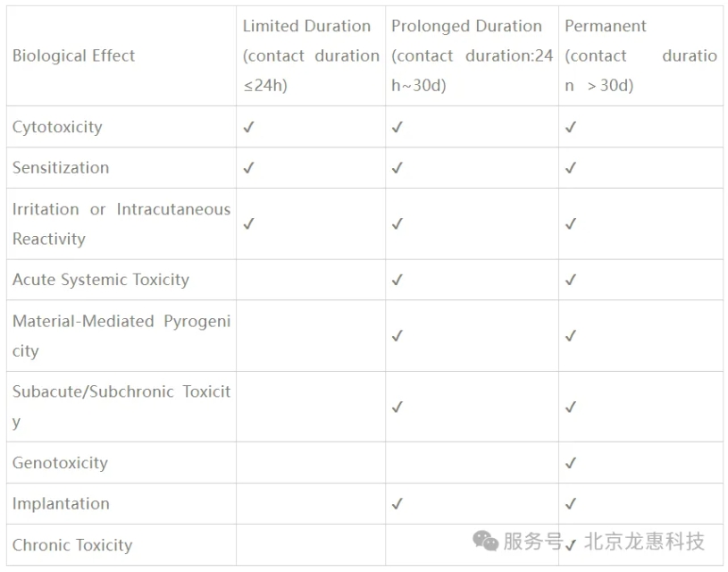Screen dimensions: 728x572
Task: Select the Permanent column header
Action: 640,55
